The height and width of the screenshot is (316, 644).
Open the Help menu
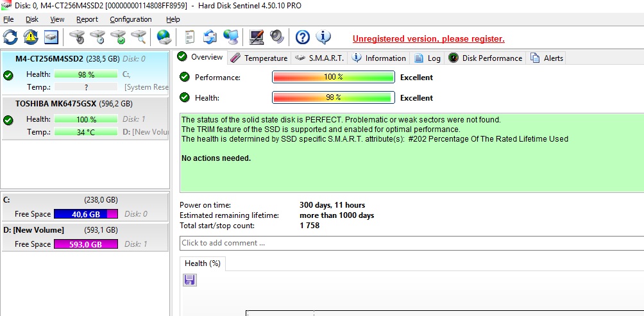173,19
